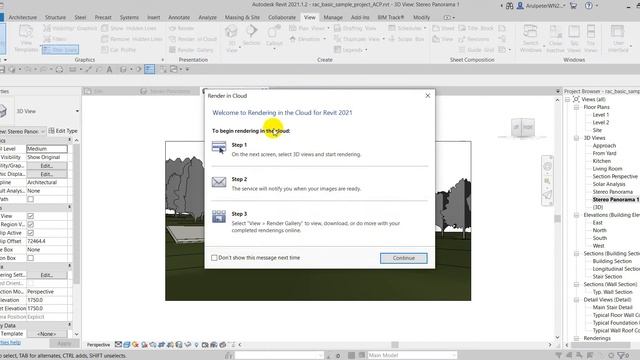Image resolution: width=640 pixels, height=360 pixels.
Task: Open Visibility/Graphics from the ribbon
Action: 70,28
